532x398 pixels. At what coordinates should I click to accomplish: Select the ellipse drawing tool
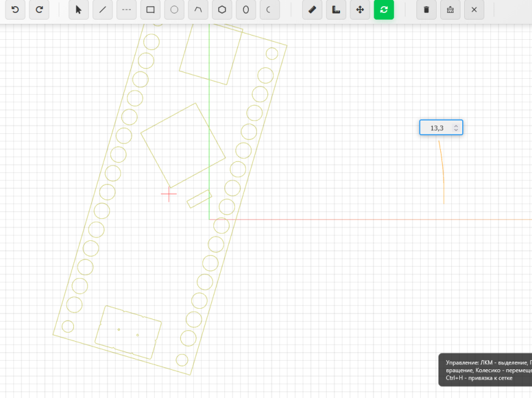coord(245,10)
